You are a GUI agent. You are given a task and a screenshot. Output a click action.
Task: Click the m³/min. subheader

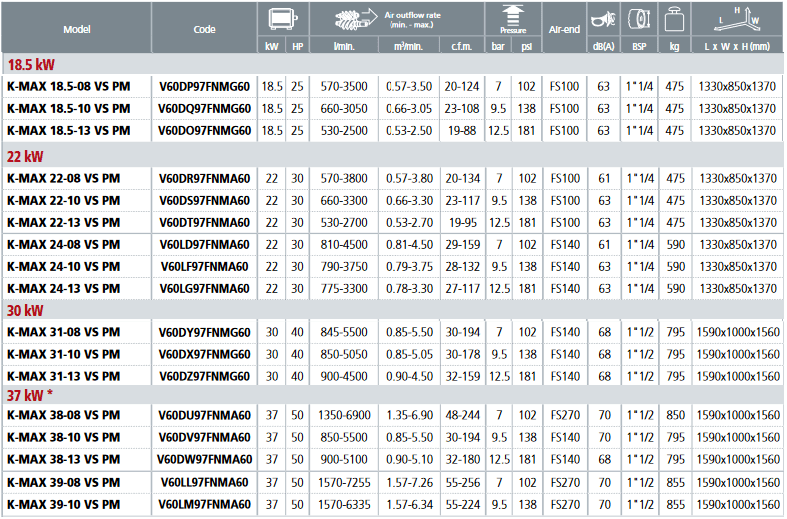click(x=409, y=47)
